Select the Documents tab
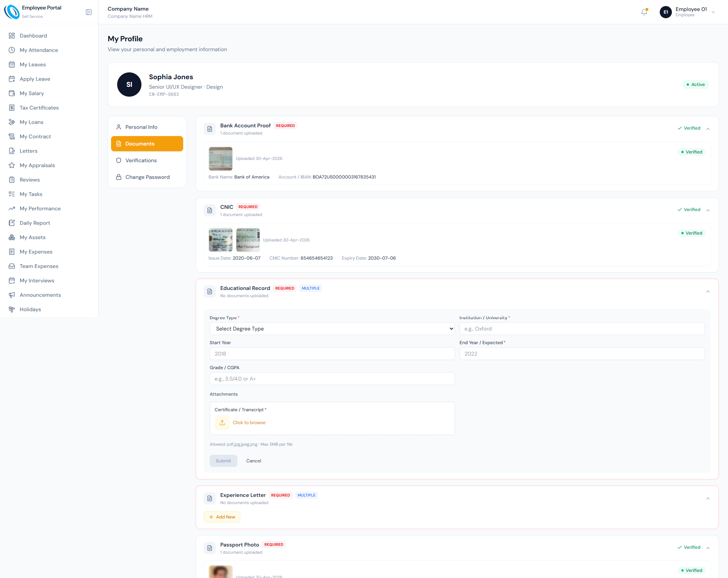 coord(147,144)
